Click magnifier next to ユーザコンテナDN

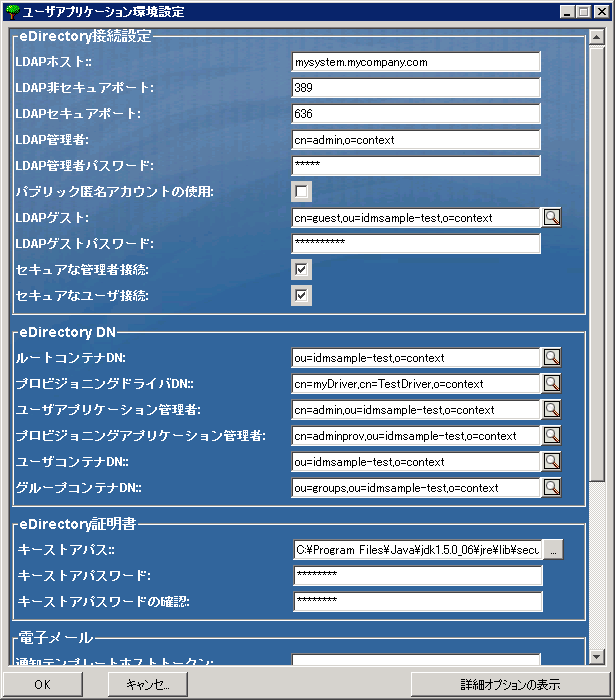point(552,461)
